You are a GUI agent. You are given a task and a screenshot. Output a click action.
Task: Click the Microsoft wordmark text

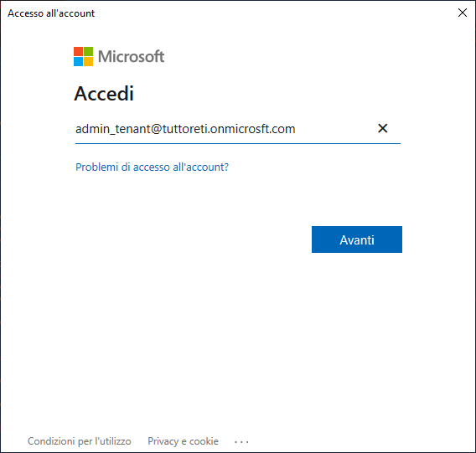coord(131,56)
